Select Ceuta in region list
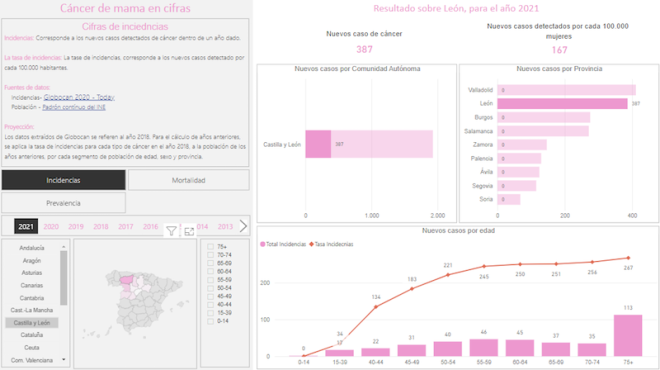 pyautogui.click(x=32, y=348)
